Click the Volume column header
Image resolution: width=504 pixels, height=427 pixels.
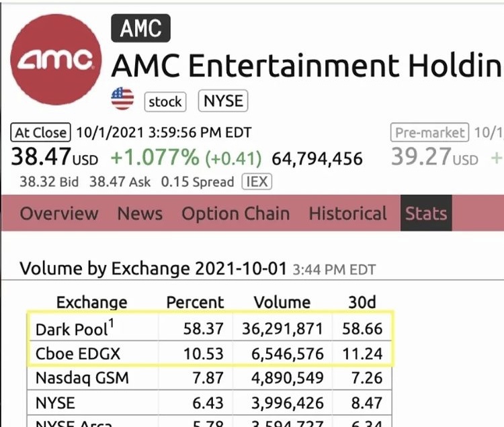(x=282, y=302)
